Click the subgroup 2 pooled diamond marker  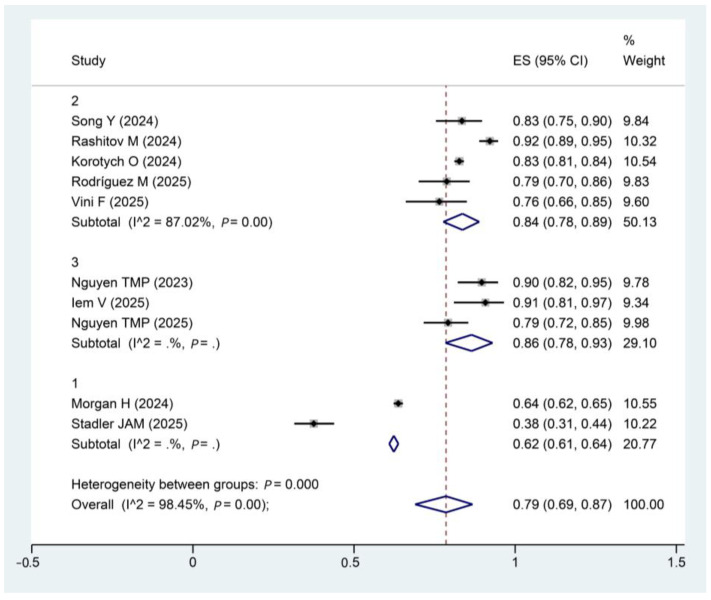[x=461, y=222]
